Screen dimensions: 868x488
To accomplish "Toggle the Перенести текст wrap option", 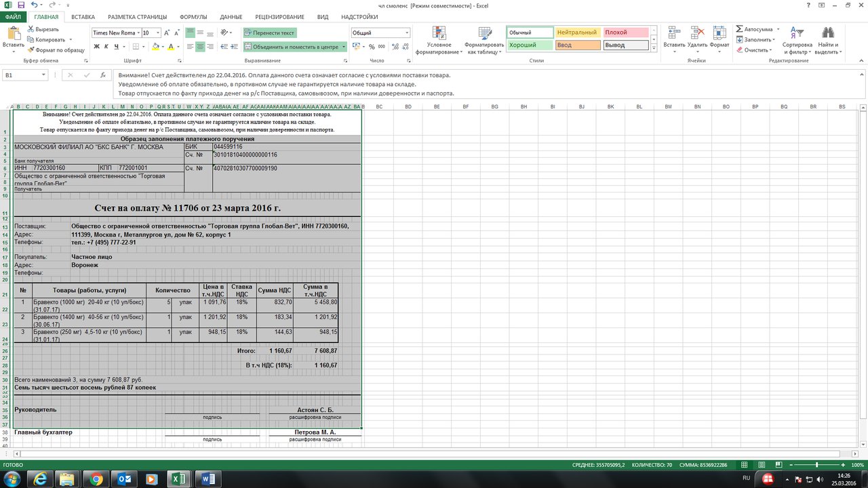I will tap(270, 33).
